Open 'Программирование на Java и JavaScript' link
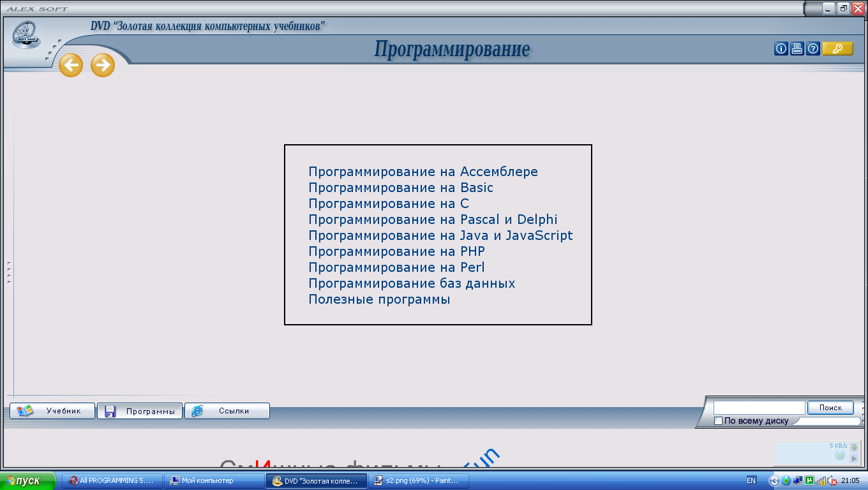The width and height of the screenshot is (868, 490). click(x=440, y=235)
